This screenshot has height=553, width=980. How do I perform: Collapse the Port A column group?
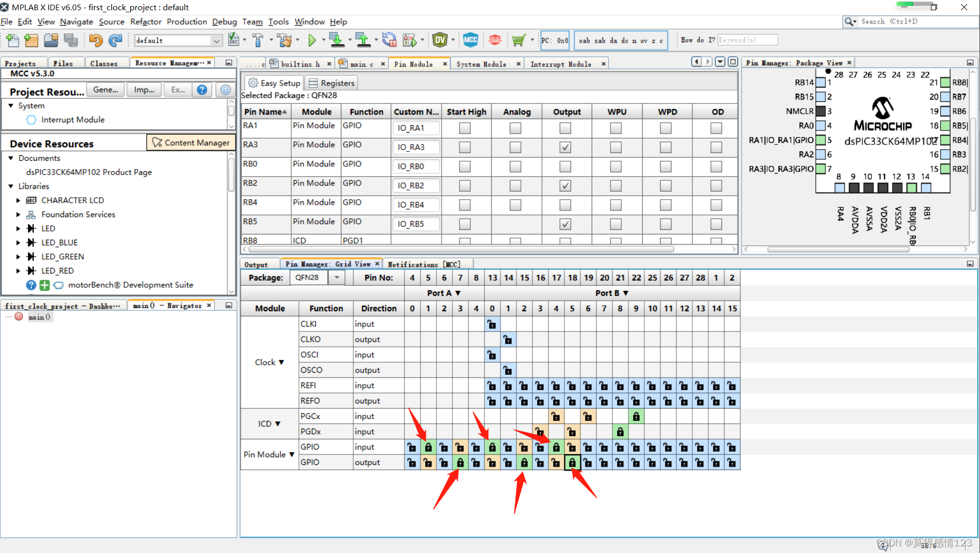pos(458,293)
